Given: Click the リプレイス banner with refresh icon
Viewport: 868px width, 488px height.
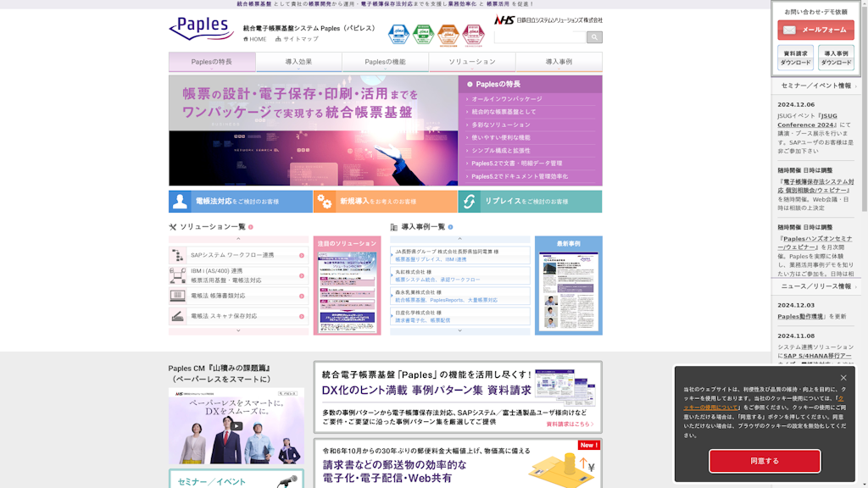Looking at the screenshot, I should [x=530, y=202].
